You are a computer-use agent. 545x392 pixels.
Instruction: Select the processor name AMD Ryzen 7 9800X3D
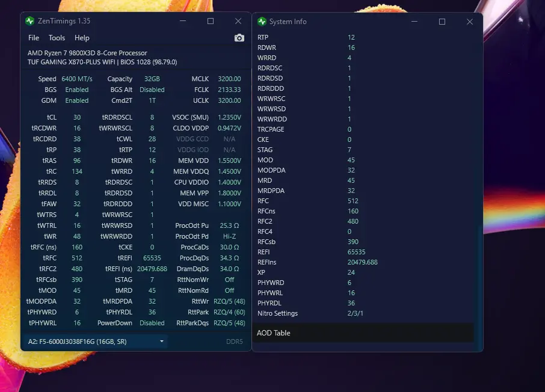coord(87,53)
